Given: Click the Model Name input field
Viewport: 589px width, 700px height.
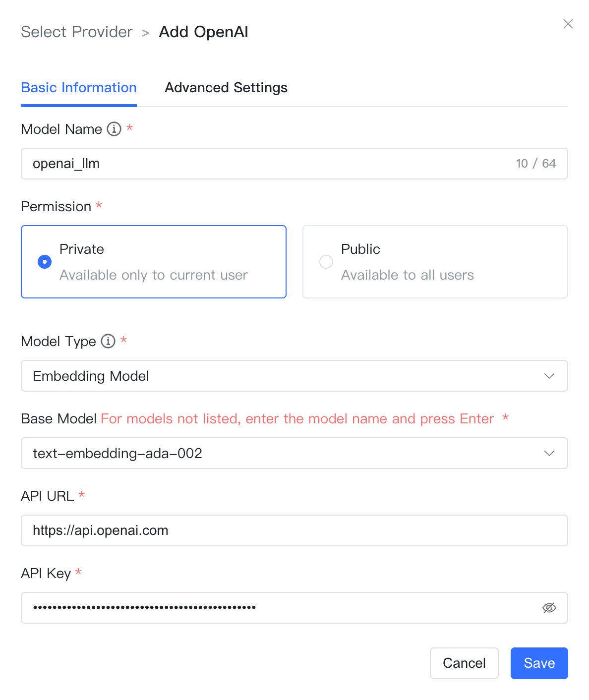Looking at the screenshot, I should (294, 164).
